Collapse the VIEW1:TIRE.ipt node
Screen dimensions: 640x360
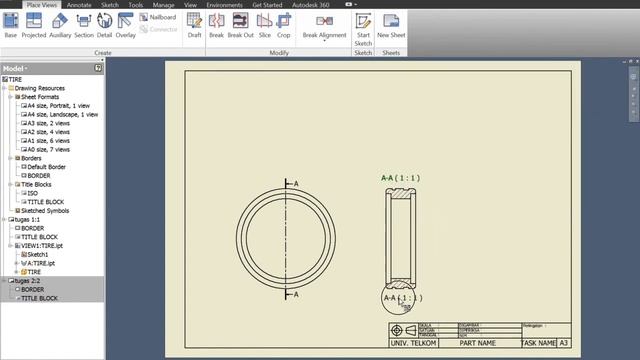point(11,246)
